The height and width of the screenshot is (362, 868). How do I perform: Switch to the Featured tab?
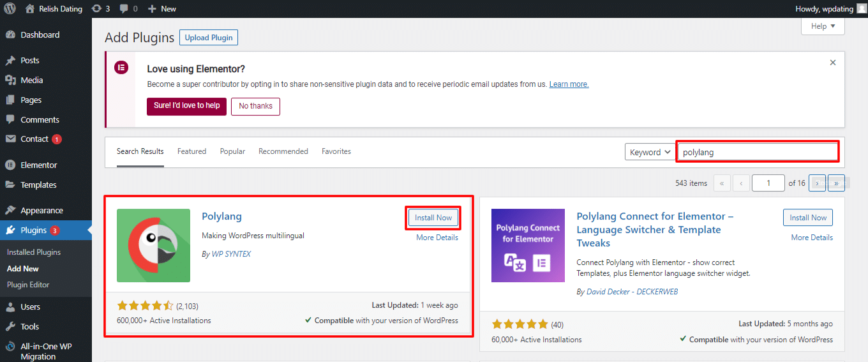192,152
